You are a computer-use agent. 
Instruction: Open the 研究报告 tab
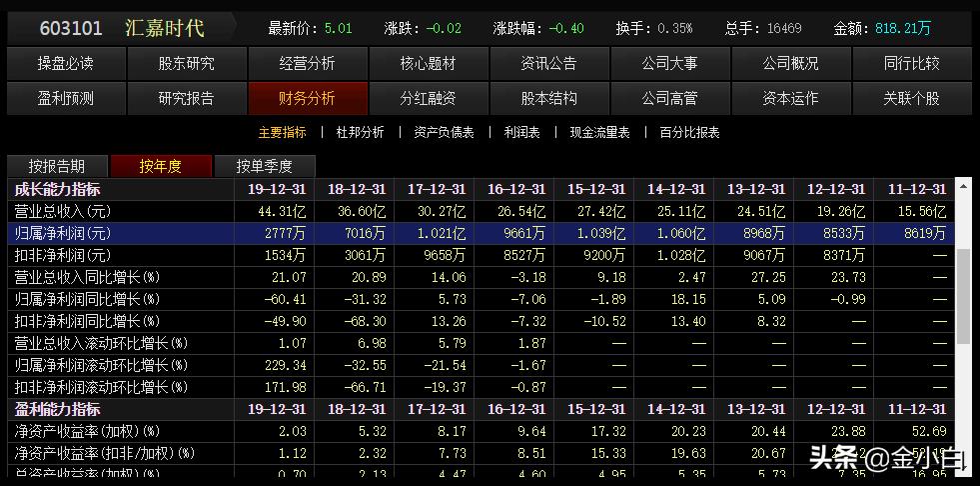[x=186, y=98]
